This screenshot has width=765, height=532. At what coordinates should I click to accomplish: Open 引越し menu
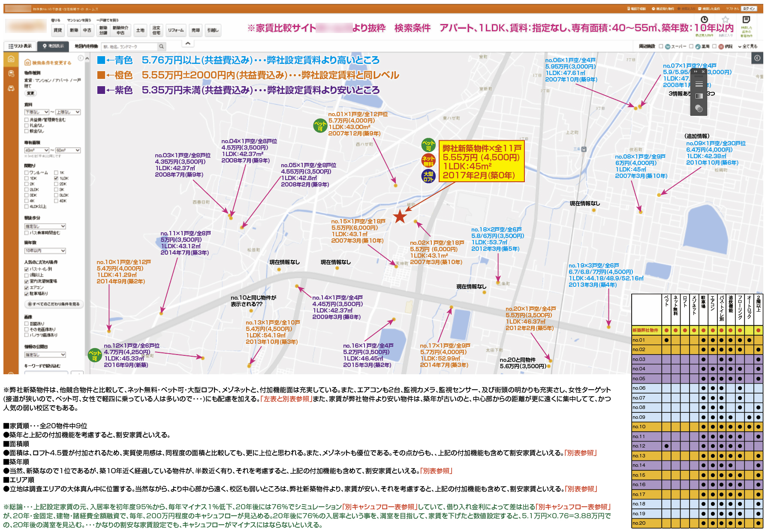[213, 30]
